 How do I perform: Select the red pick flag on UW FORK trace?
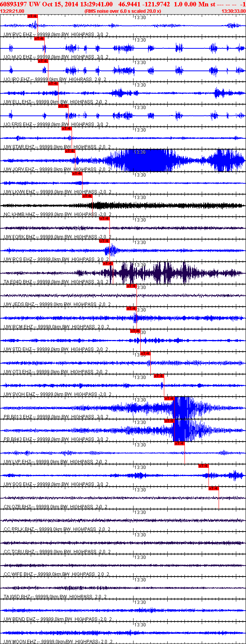(105, 219)
